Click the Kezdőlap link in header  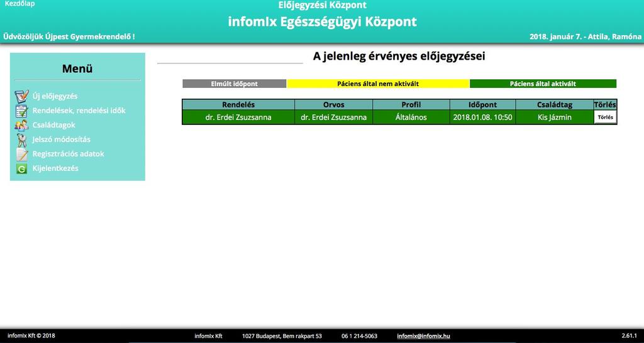click(19, 4)
